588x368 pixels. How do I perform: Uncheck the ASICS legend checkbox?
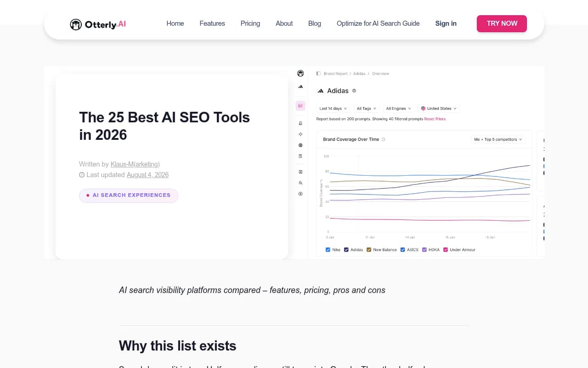click(x=402, y=250)
